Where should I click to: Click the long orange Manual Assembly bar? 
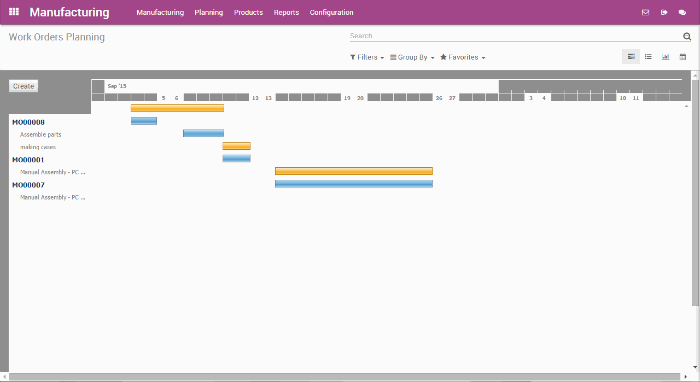pyautogui.click(x=354, y=171)
